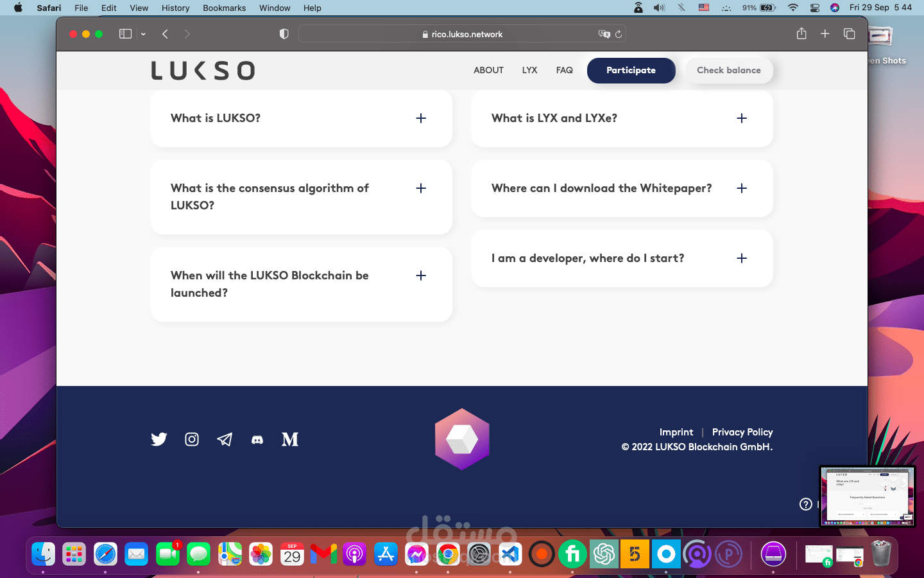Open Google Chrome from the Dock
The height and width of the screenshot is (578, 924).
[x=448, y=554]
